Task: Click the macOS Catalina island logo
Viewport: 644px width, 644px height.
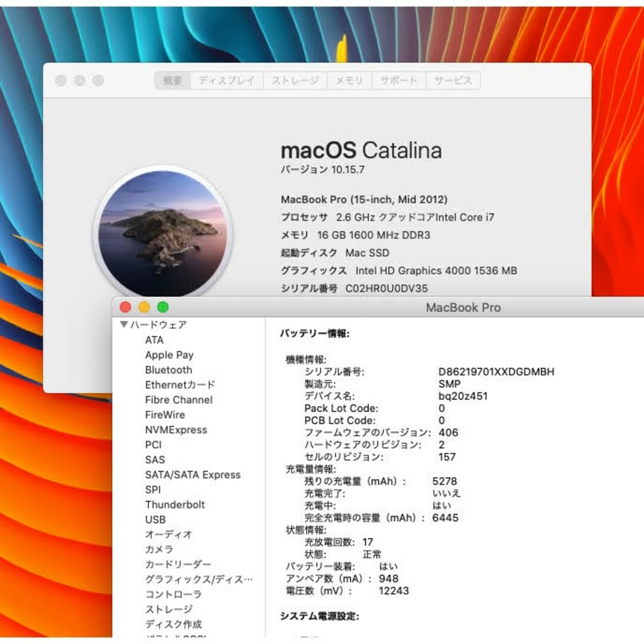Action: pos(163,233)
